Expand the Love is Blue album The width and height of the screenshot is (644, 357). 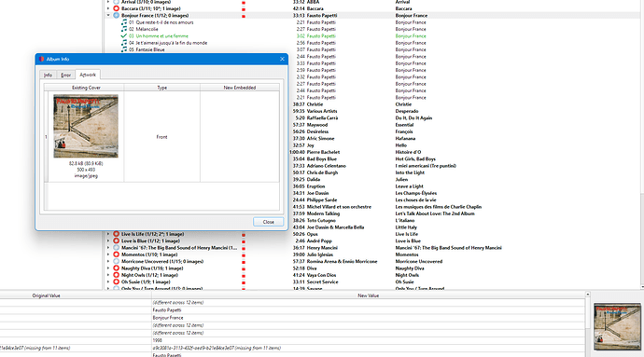click(x=108, y=241)
